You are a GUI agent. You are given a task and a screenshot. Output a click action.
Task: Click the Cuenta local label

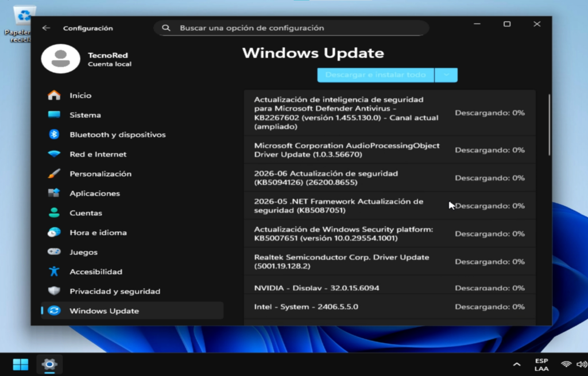click(x=110, y=64)
